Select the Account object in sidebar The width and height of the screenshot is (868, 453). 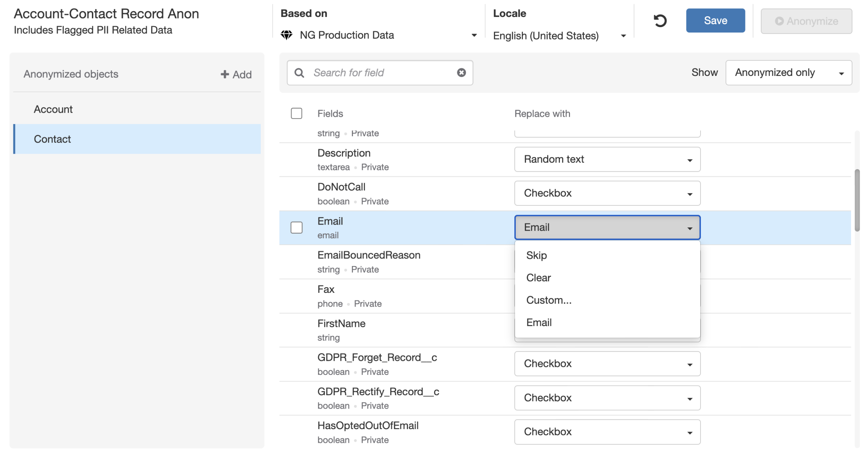[x=54, y=109]
